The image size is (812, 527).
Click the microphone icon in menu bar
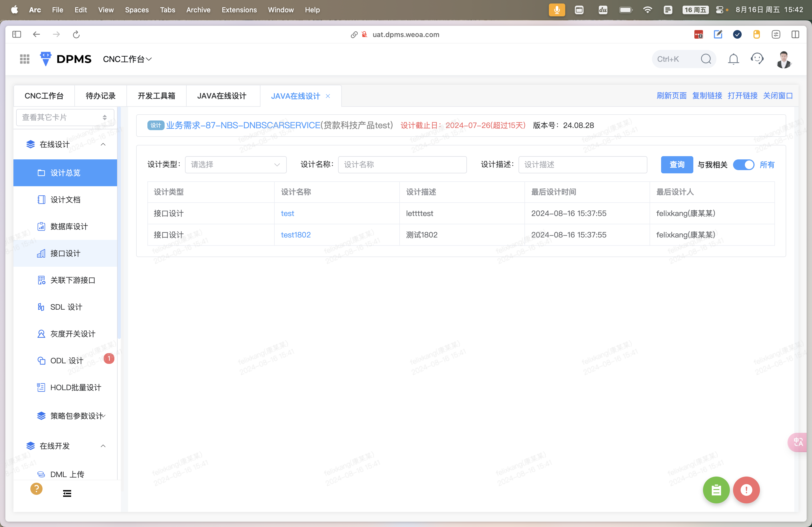coord(557,10)
